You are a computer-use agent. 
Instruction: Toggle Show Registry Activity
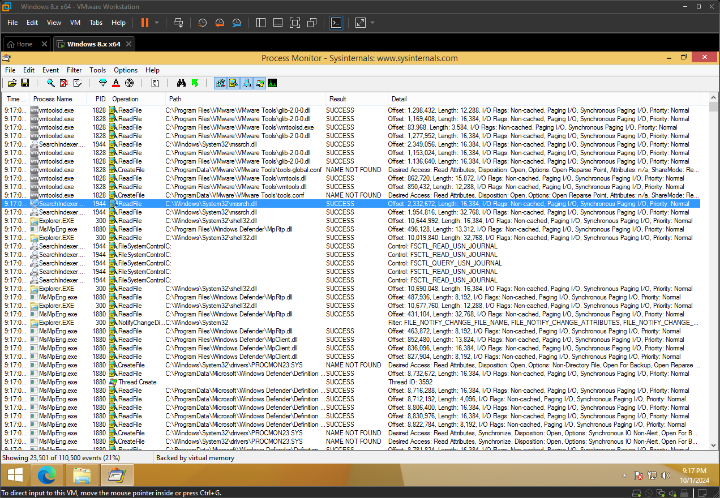(x=220, y=83)
